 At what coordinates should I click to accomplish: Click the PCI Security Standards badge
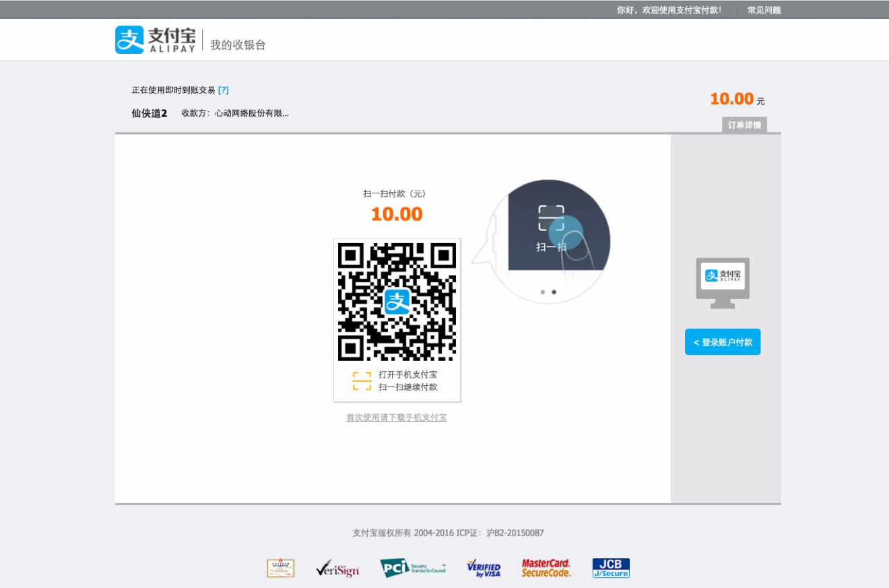click(413, 568)
